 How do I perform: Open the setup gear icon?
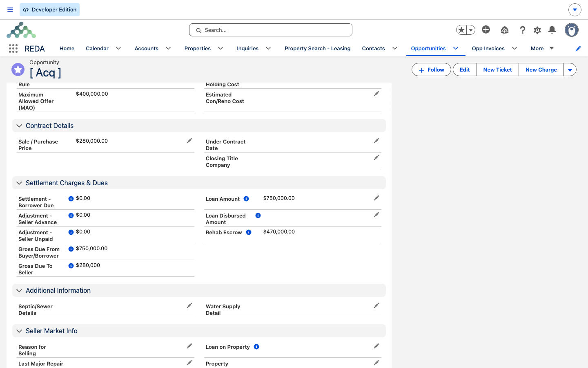tap(537, 30)
